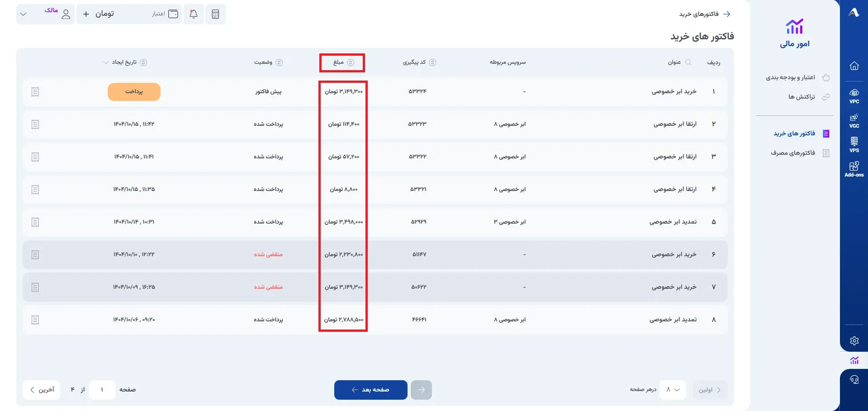Click the آخرین page button
This screenshot has width=868, height=411.
[x=42, y=390]
